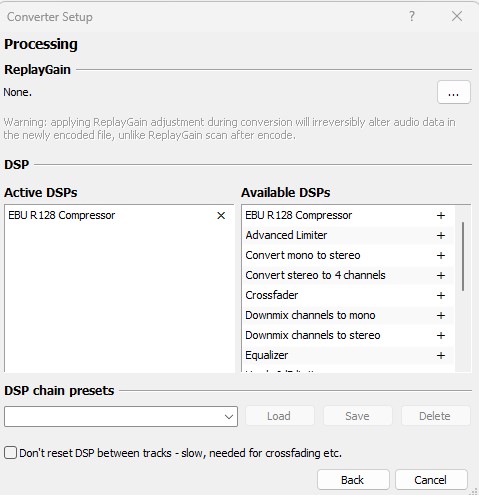Click the Available DSPs scrollbar thumb
This screenshot has width=479, height=495.
(x=463, y=256)
